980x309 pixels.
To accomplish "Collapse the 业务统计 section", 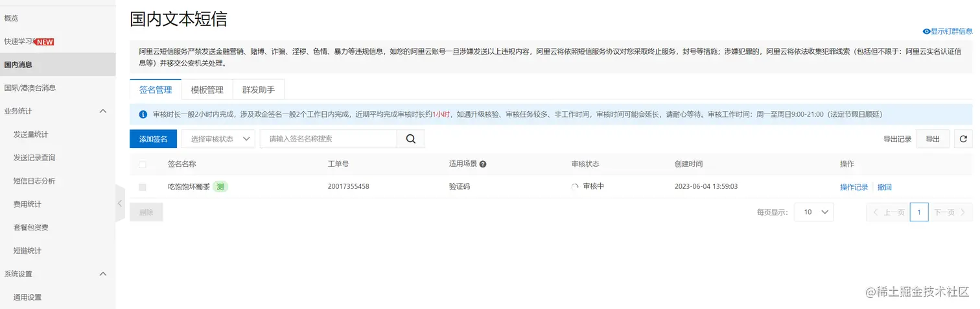I will pyautogui.click(x=102, y=111).
